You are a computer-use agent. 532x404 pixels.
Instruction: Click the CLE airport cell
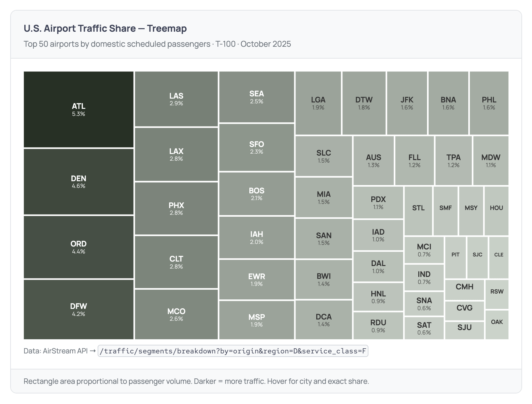coord(499,257)
